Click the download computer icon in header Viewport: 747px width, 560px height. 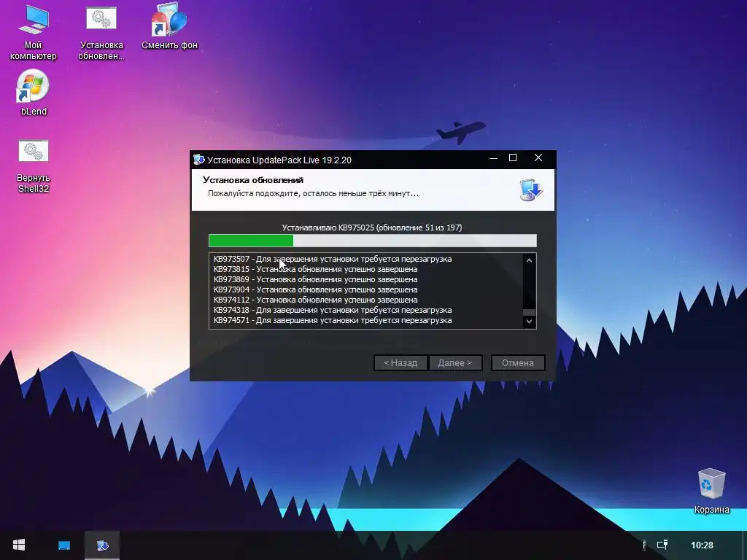coord(531,189)
